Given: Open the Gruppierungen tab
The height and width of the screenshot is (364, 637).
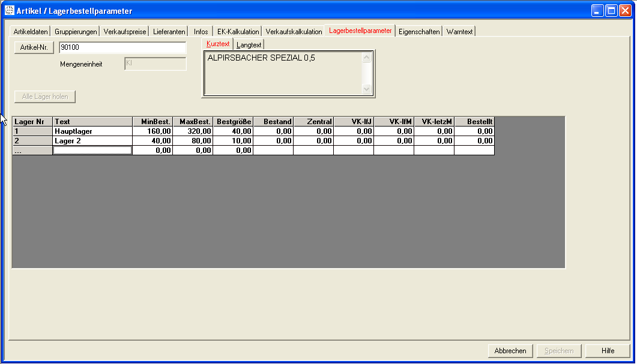Looking at the screenshot, I should (76, 32).
